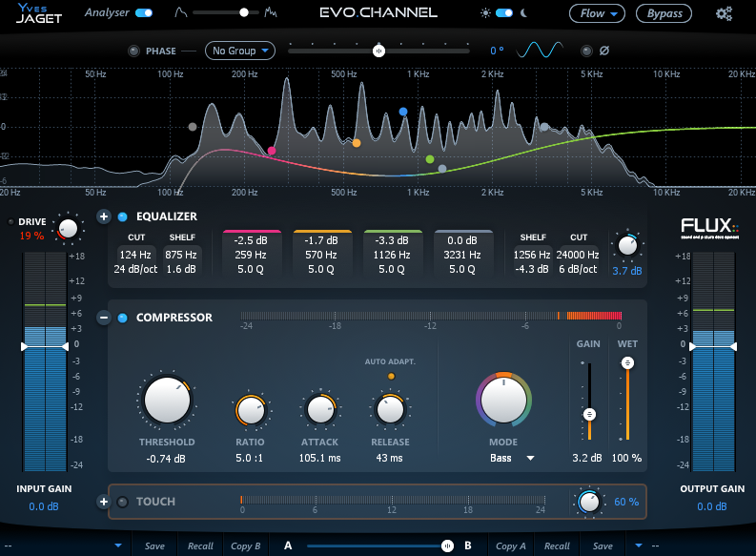
Task: Click the low Cut 124 Hz value
Action: [135, 255]
